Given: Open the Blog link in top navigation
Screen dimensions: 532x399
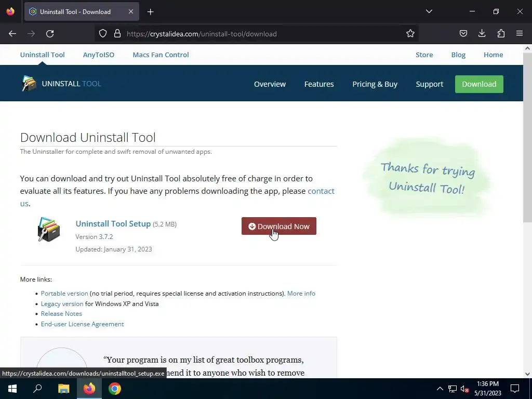Looking at the screenshot, I should coord(458,55).
